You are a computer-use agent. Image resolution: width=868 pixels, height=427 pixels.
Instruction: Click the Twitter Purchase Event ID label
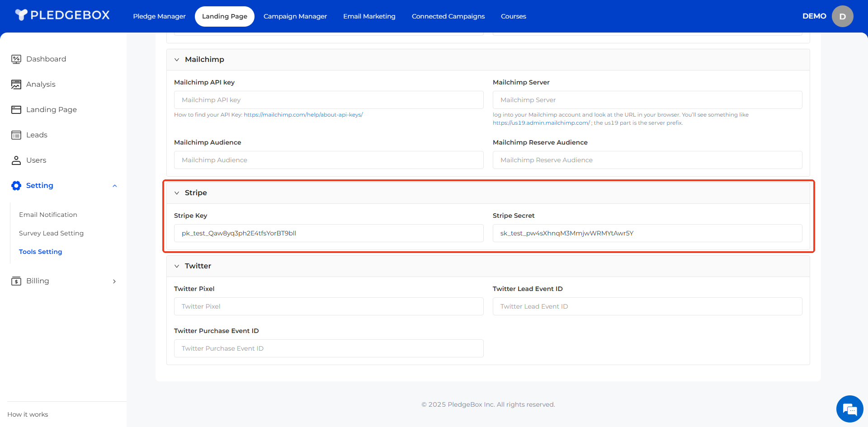[217, 331]
